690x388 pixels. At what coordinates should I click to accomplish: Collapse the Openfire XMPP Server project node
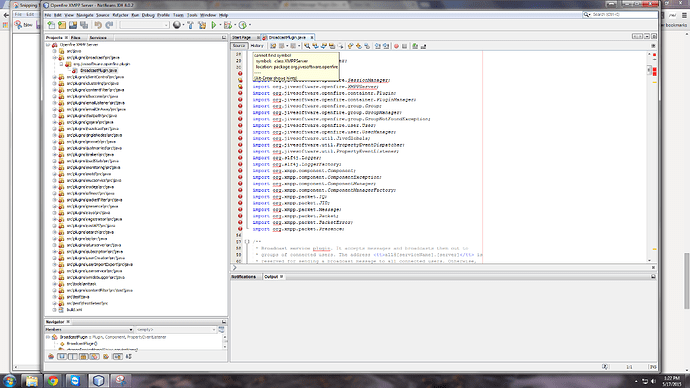click(48, 45)
